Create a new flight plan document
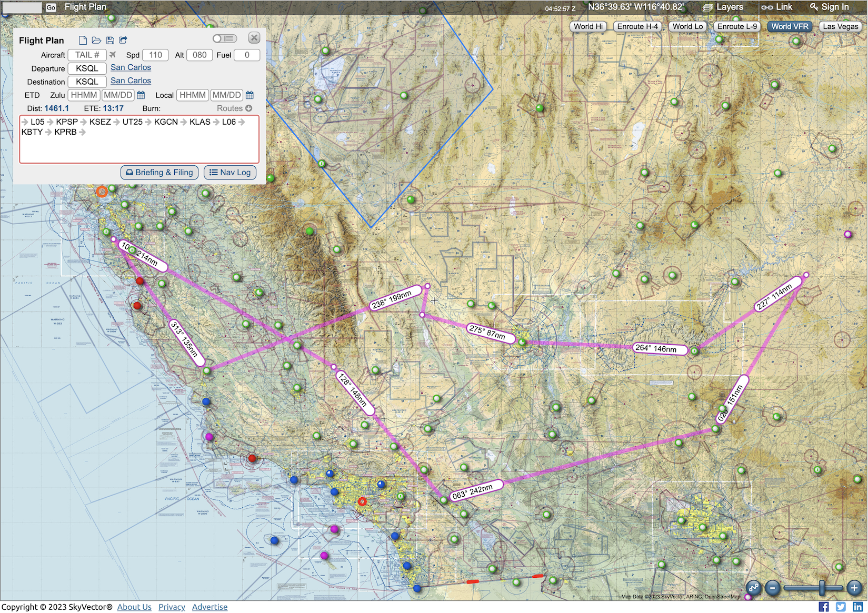This screenshot has height=613, width=868. coord(83,41)
